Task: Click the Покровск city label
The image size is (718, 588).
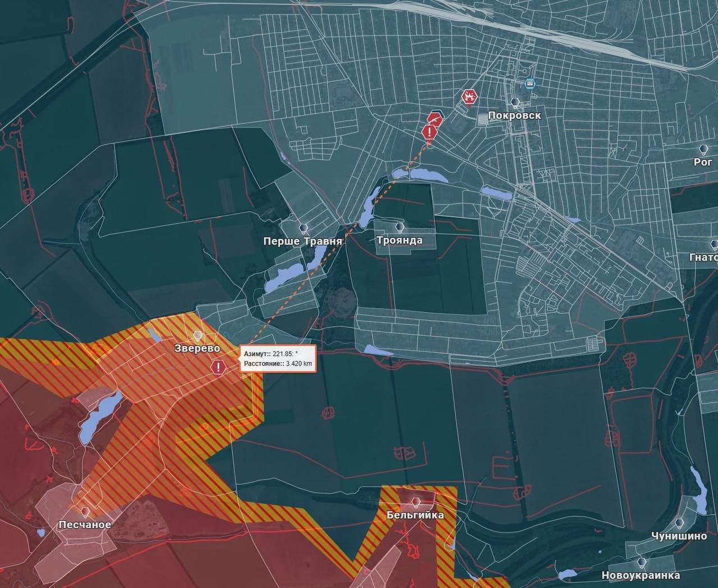Action: tap(514, 115)
